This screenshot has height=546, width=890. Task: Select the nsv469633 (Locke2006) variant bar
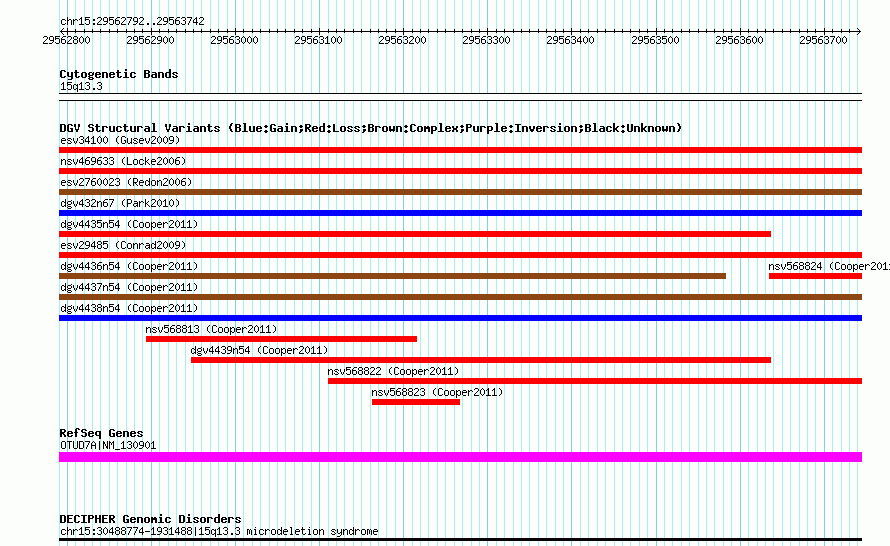pos(460,171)
